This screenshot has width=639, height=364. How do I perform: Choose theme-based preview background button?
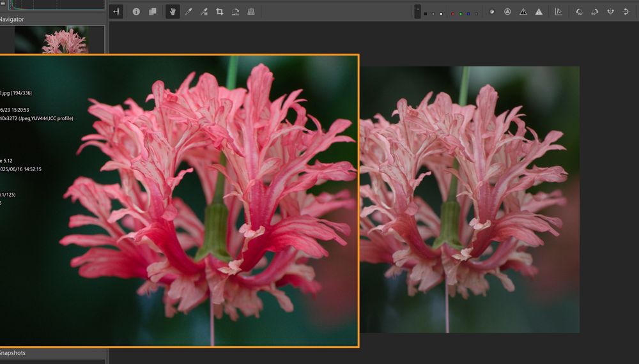click(417, 11)
